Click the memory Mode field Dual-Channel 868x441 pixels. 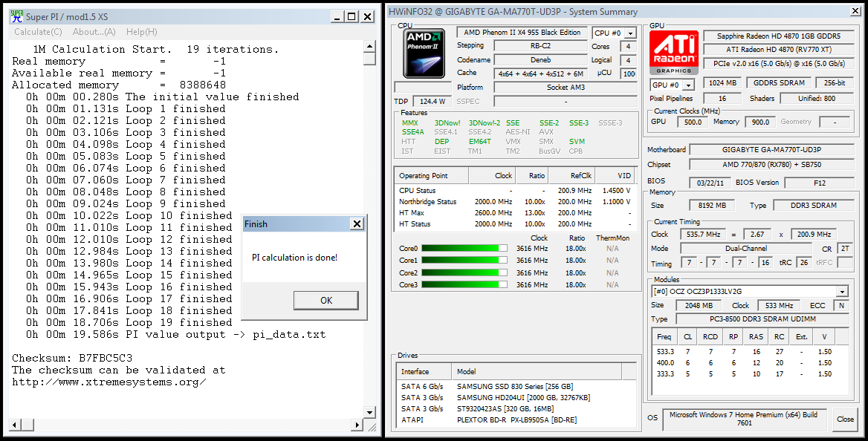(x=745, y=249)
